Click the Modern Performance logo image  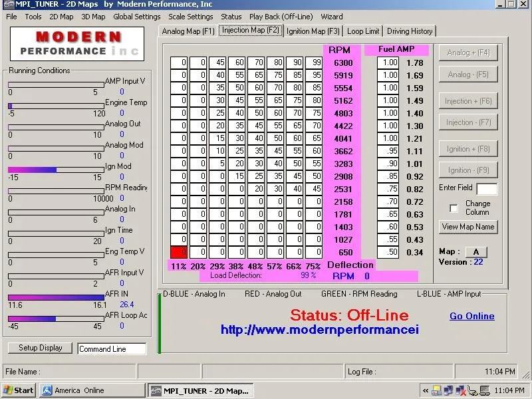[77, 44]
